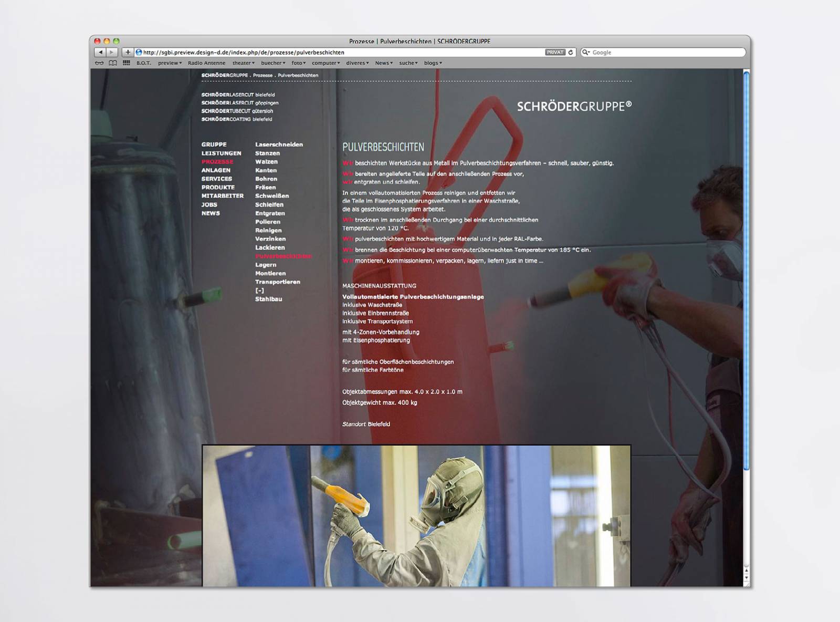Open the computer bookmarks folder dropdown
The height and width of the screenshot is (622, 840).
pos(326,63)
